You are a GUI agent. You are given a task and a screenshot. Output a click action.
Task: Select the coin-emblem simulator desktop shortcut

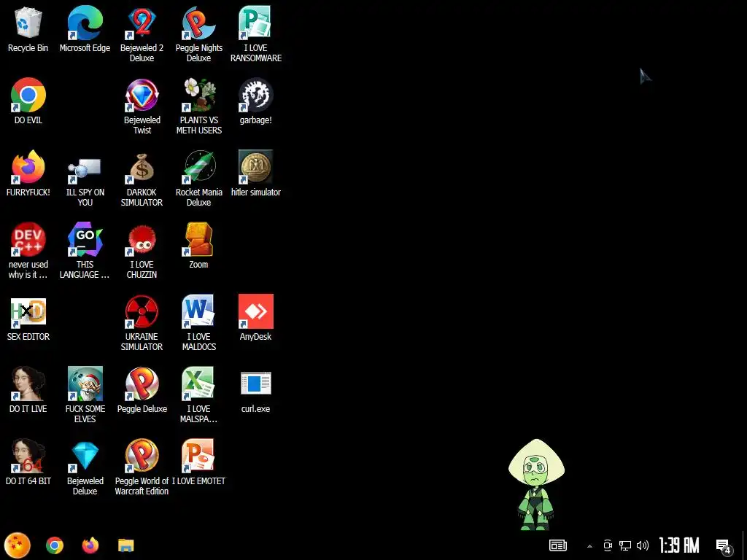(x=256, y=174)
